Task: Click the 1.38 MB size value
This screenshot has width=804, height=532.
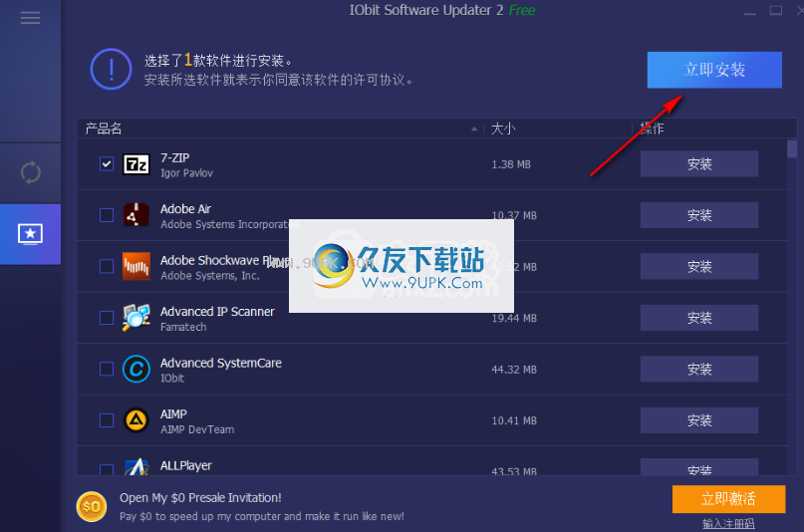Action: pos(511,164)
